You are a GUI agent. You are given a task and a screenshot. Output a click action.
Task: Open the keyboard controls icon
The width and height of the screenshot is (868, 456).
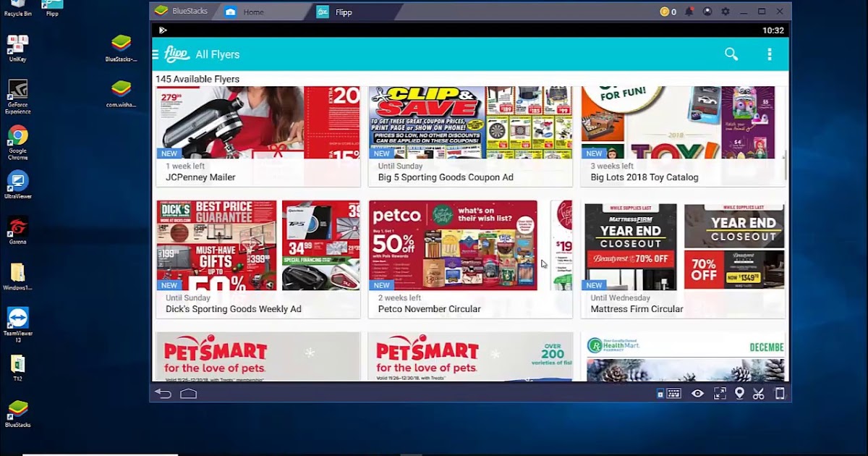(x=674, y=394)
